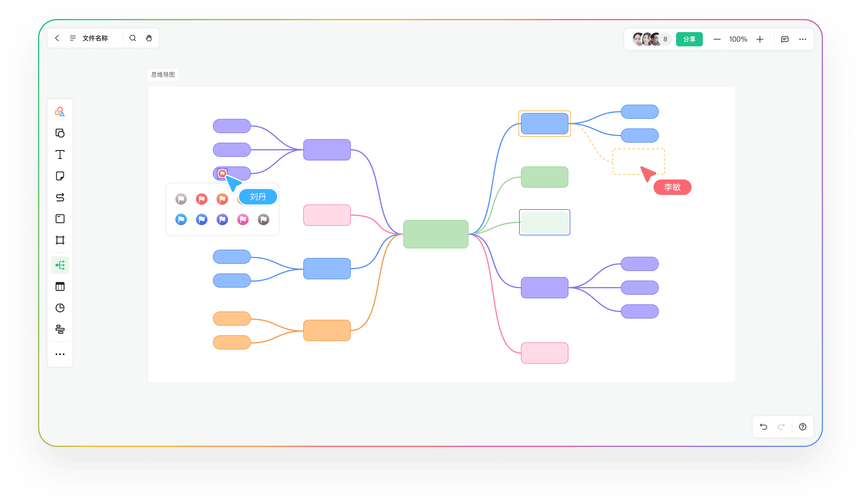The image size is (861, 504).
Task: Select the Text tool
Action: coord(60,154)
